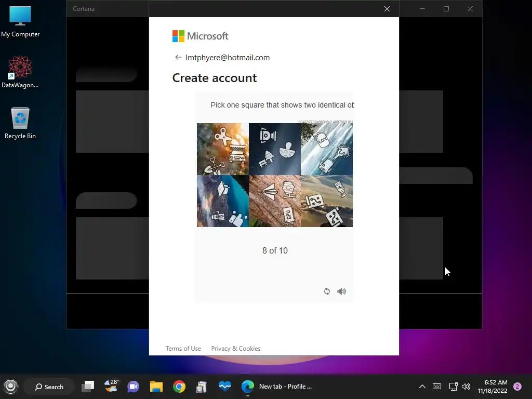Screen dimensions: 532x399
Task: Select the puzzle square with camera and UFO
Action: [275, 149]
